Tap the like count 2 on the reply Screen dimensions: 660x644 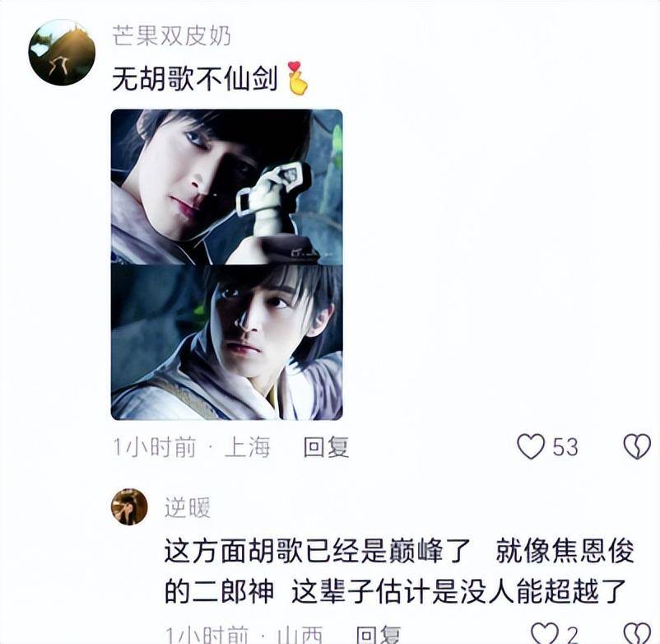572,634
